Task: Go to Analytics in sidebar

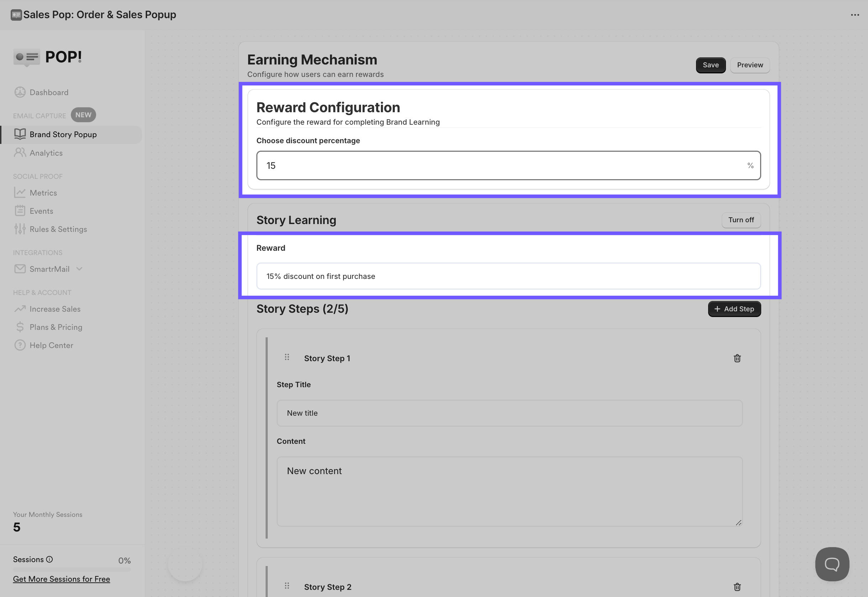Action: [x=46, y=153]
